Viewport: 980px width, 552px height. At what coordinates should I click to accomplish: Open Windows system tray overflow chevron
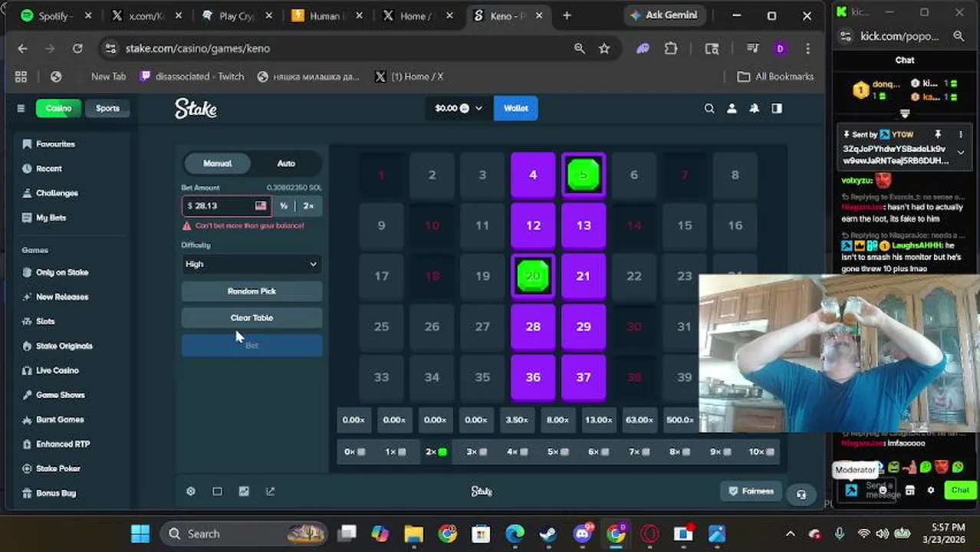791,534
